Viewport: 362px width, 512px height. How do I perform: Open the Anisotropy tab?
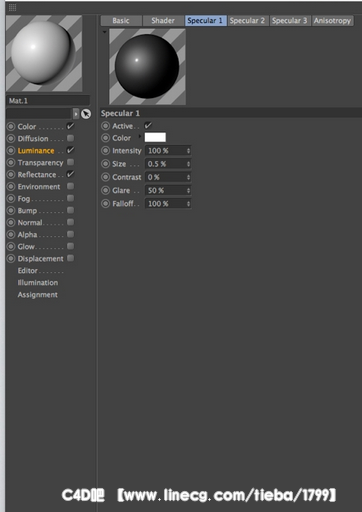[x=332, y=21]
